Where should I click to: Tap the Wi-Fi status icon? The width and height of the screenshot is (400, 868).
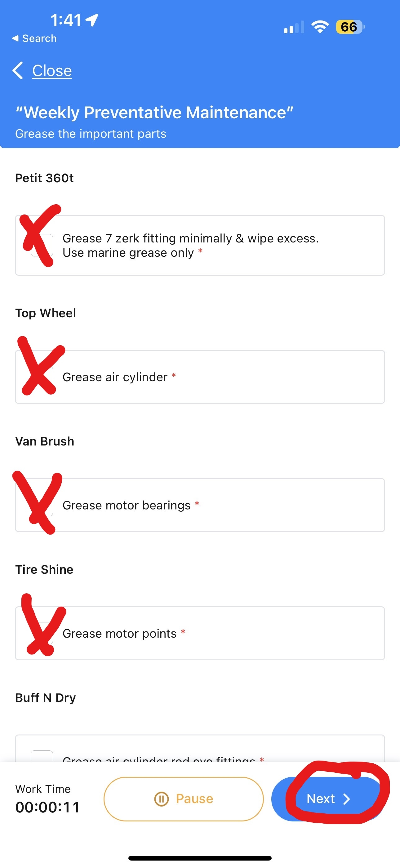coord(319,27)
